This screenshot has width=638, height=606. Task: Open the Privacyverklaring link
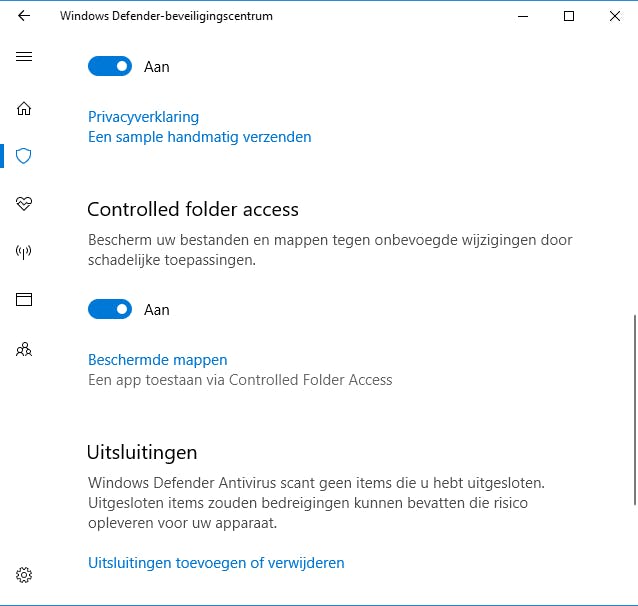pos(143,117)
